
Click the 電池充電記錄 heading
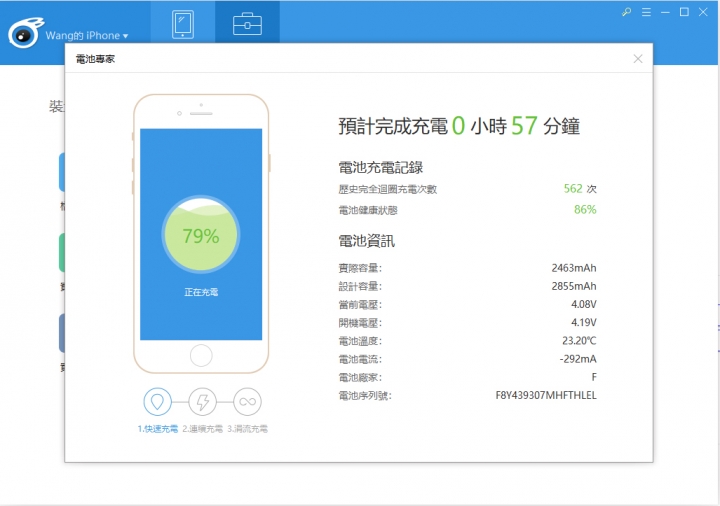[381, 168]
